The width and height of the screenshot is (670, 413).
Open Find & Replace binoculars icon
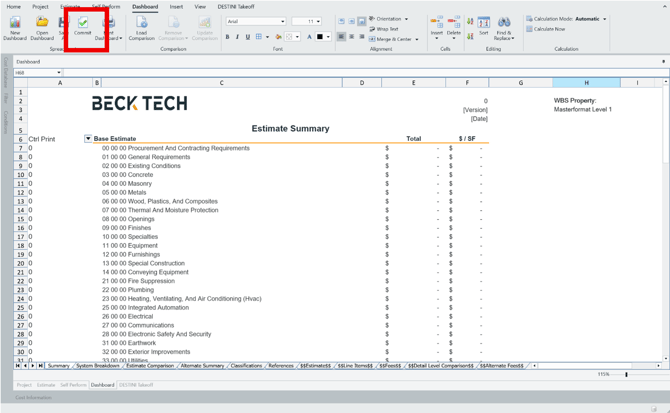coord(504,24)
